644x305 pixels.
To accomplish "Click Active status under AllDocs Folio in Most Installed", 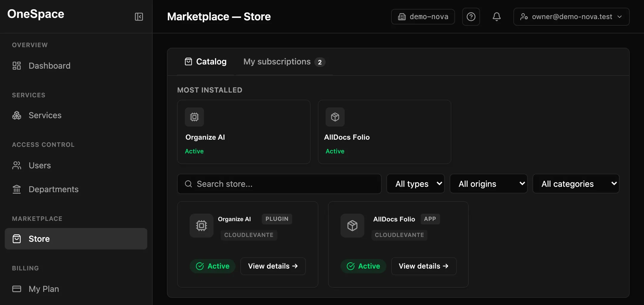I will click(335, 151).
